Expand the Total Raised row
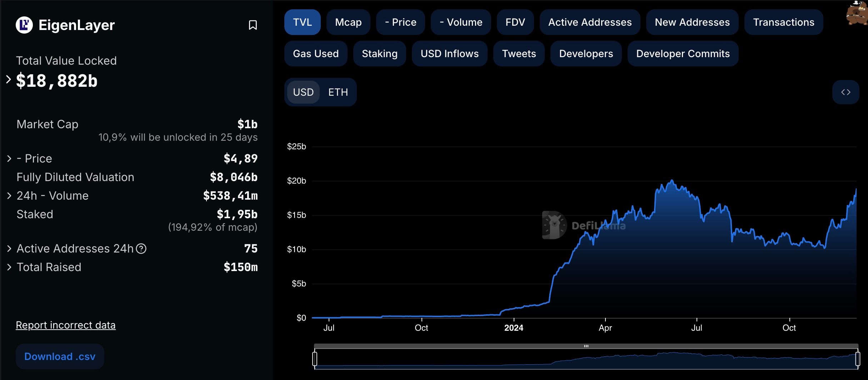Image resolution: width=868 pixels, height=380 pixels. [x=9, y=267]
